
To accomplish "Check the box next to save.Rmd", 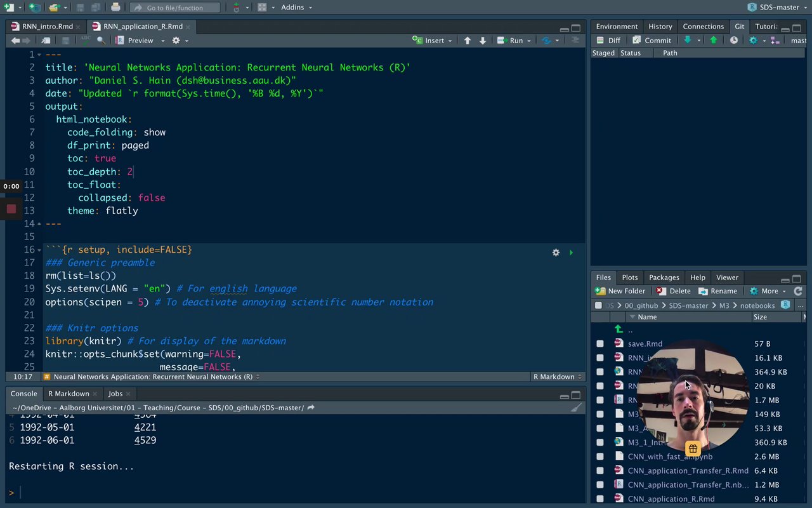I will 600,344.
